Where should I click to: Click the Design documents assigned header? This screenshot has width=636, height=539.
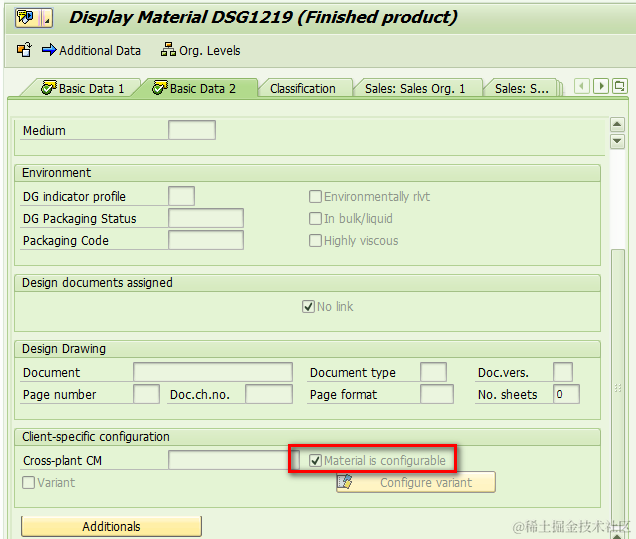(307, 283)
